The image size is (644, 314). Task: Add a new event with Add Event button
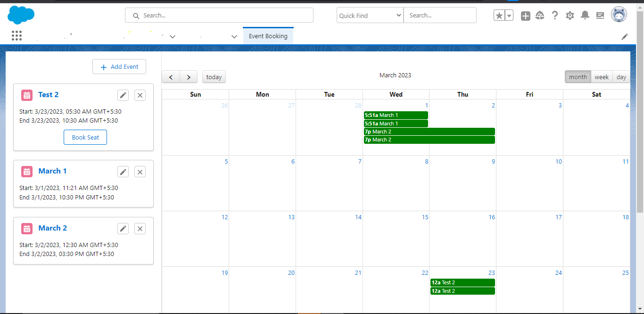click(119, 66)
